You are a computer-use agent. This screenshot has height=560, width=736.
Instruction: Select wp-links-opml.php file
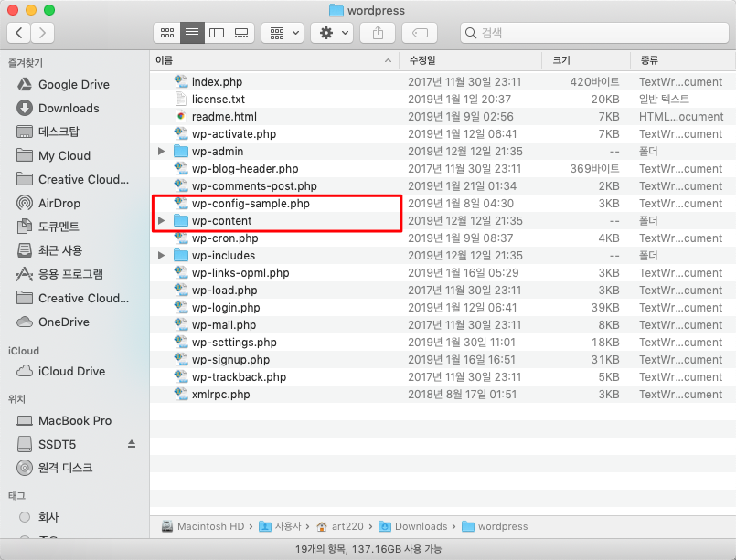240,273
